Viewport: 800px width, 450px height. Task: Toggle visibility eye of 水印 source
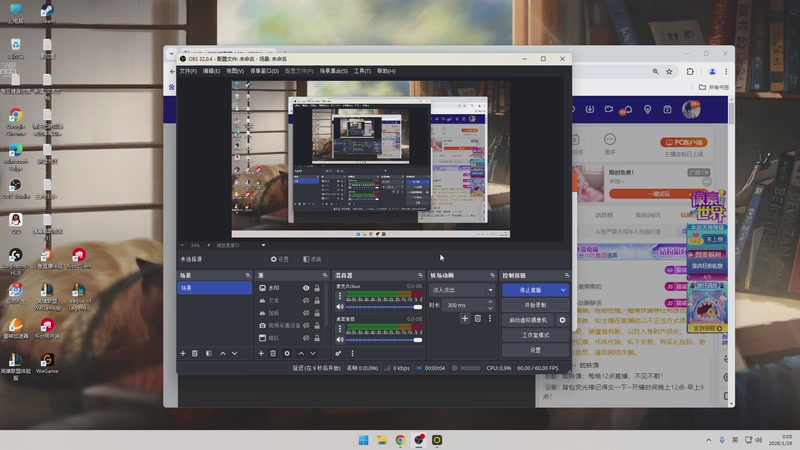(x=306, y=288)
